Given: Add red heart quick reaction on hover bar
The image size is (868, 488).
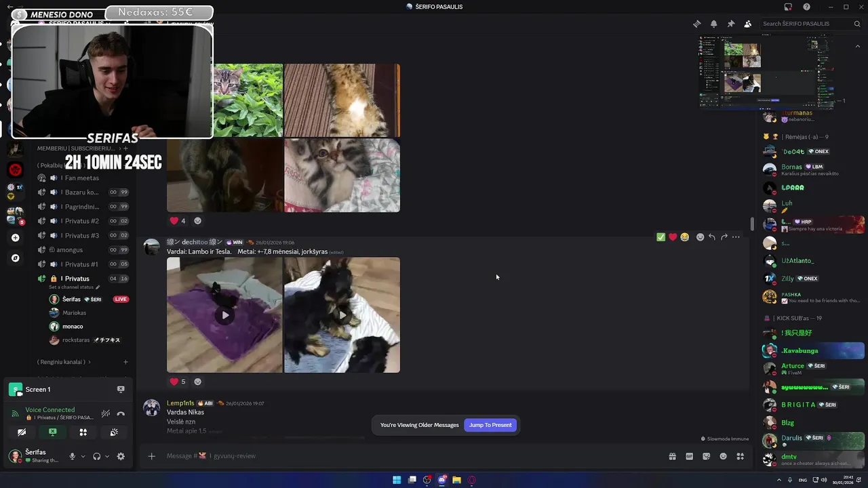Looking at the screenshot, I should tap(673, 237).
